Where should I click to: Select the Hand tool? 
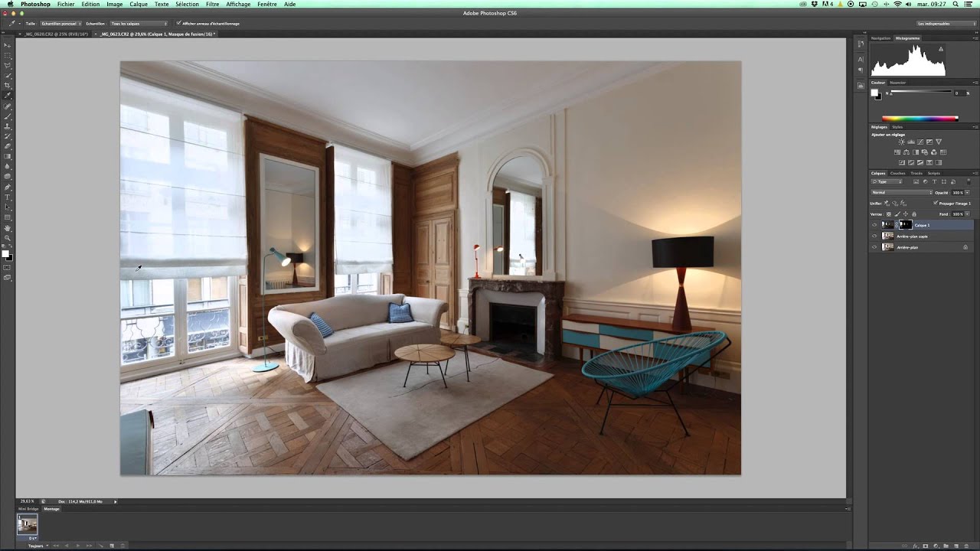tap(7, 228)
